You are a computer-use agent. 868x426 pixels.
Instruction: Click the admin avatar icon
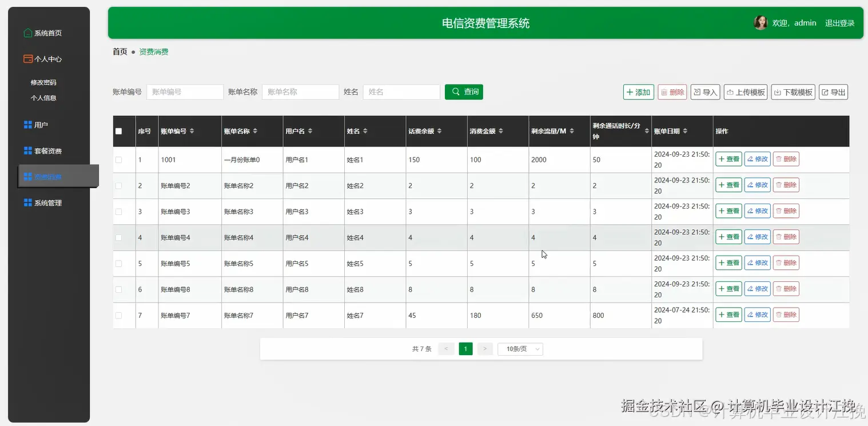click(x=761, y=22)
